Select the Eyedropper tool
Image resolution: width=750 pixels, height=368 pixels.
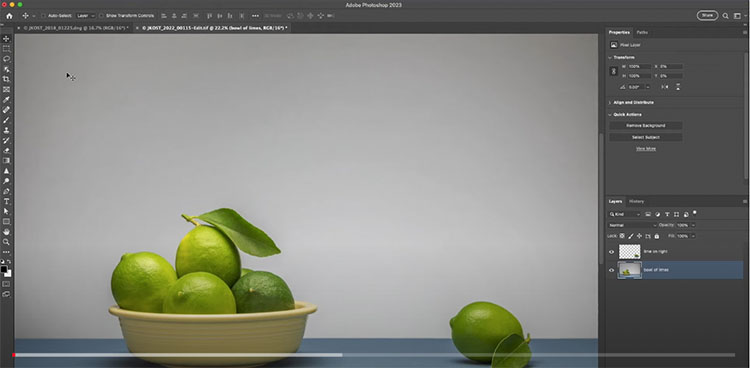point(6,100)
